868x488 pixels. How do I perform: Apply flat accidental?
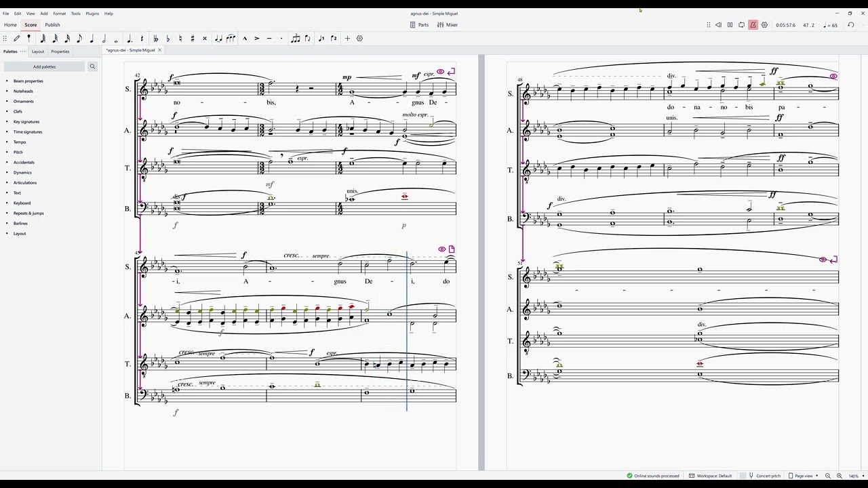167,39
